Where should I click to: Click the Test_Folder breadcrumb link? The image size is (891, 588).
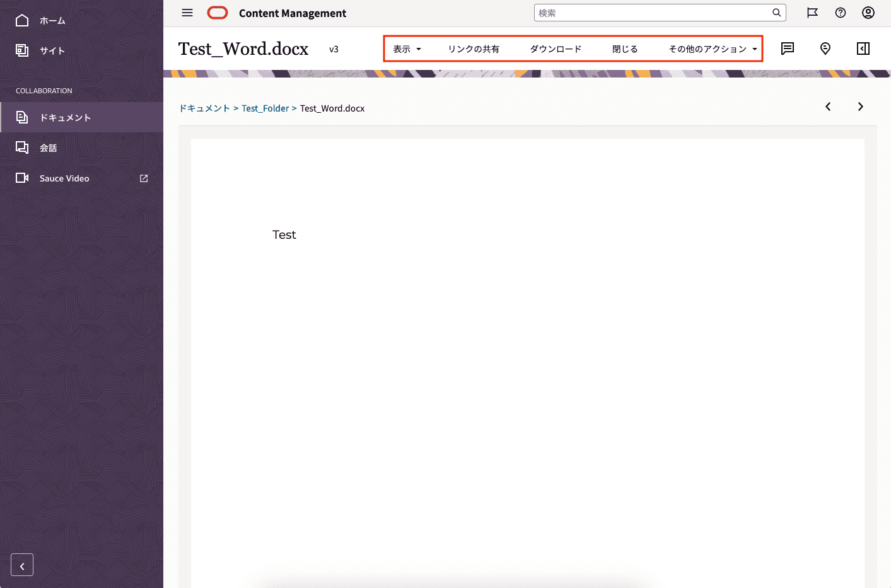(265, 108)
